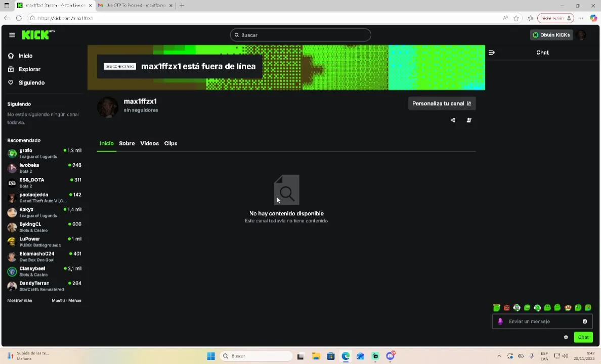
Task: Insert the first green toast emote
Action: point(496,308)
